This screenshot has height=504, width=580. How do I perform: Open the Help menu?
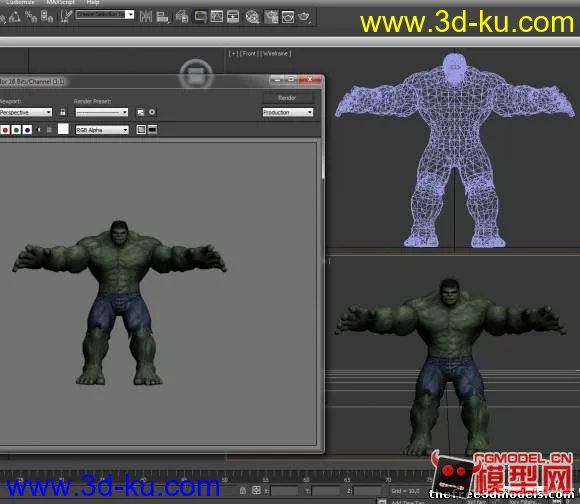93,3
